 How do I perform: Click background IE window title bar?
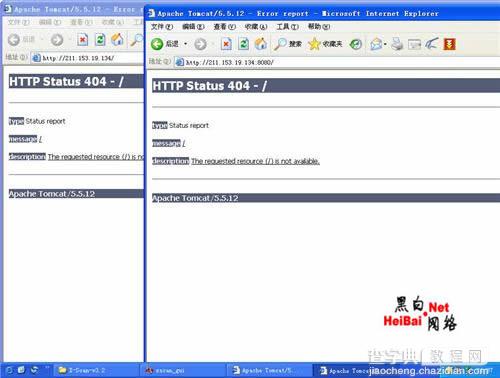click(x=73, y=9)
